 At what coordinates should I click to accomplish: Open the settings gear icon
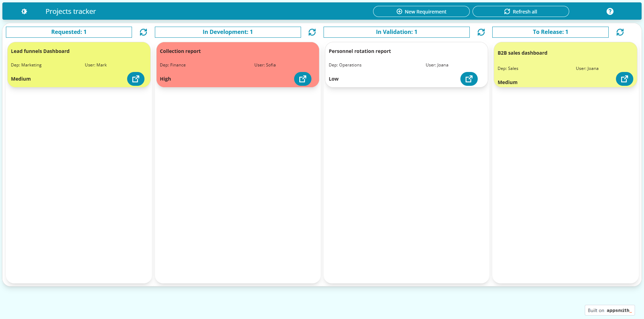[24, 11]
